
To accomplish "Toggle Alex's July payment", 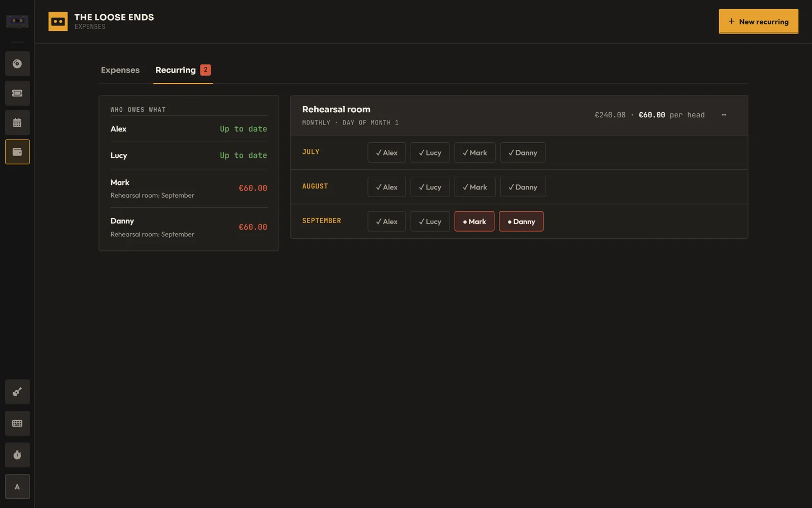I will (387, 152).
